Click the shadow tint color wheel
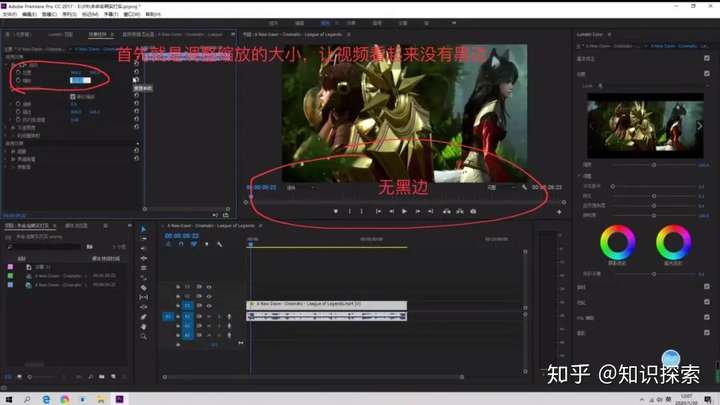 click(x=618, y=242)
